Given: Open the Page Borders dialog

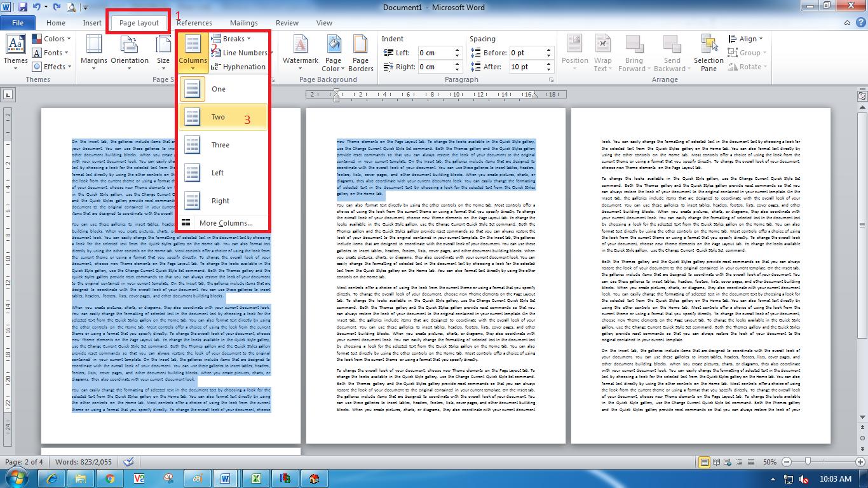Looking at the screenshot, I should 361,52.
